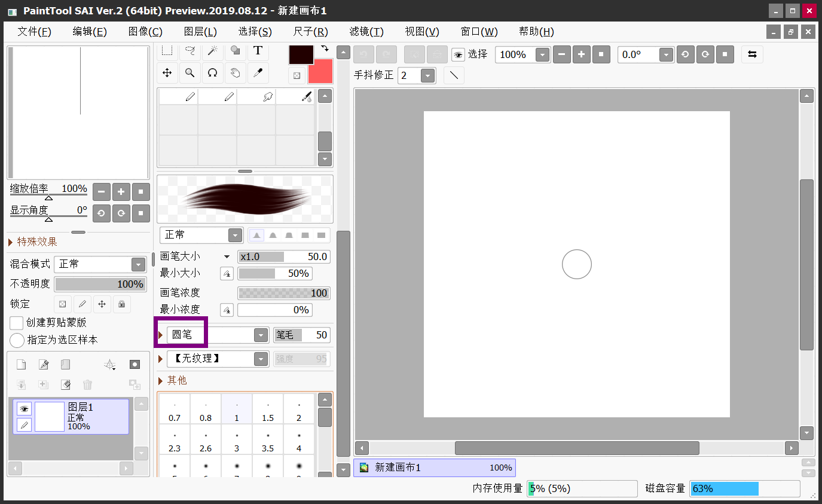Toggle lock painting pencil icon

(x=82, y=304)
